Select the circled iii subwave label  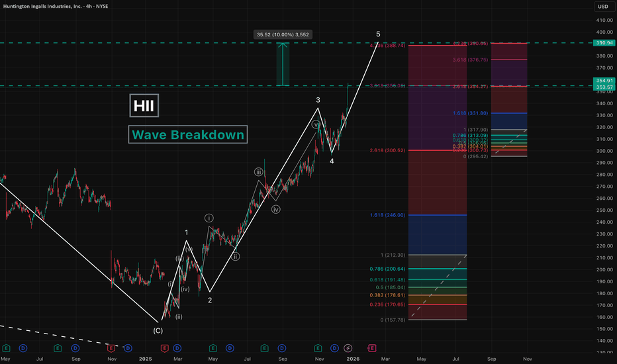(259, 172)
